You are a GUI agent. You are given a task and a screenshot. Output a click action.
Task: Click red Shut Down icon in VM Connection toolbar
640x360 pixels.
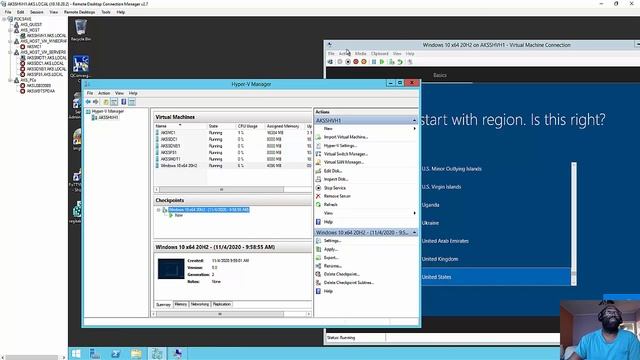pos(356,62)
